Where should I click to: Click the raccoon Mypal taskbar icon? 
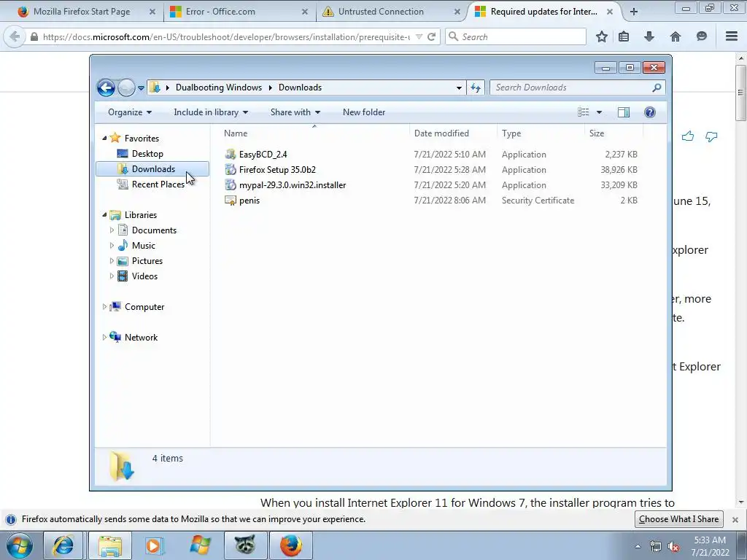point(244,545)
